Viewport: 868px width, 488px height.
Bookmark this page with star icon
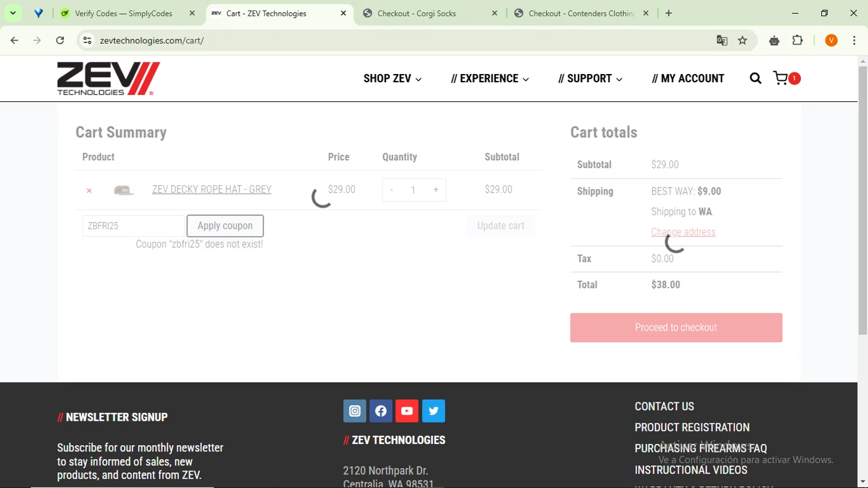742,41
